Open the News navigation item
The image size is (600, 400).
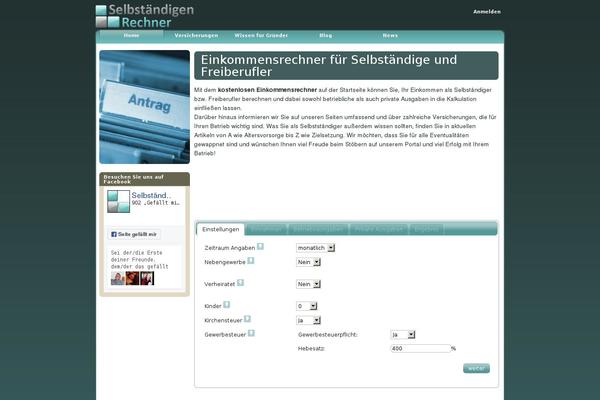coord(390,36)
